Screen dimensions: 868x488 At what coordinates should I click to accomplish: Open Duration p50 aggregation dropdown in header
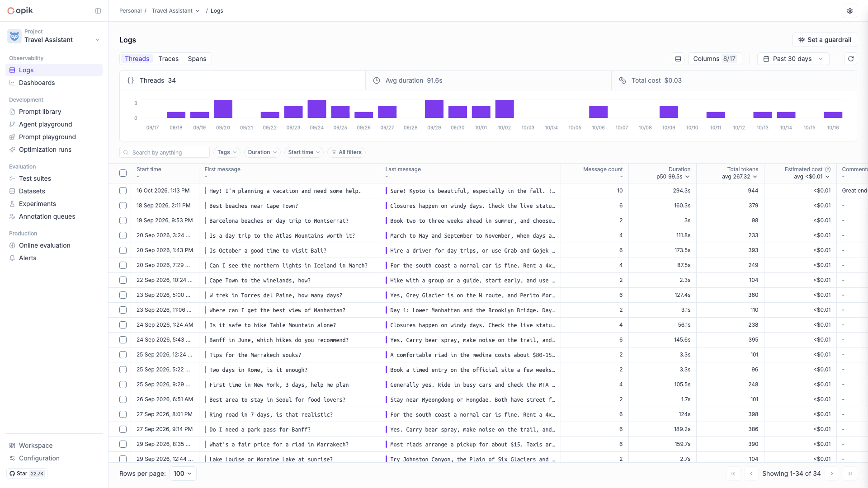click(673, 177)
